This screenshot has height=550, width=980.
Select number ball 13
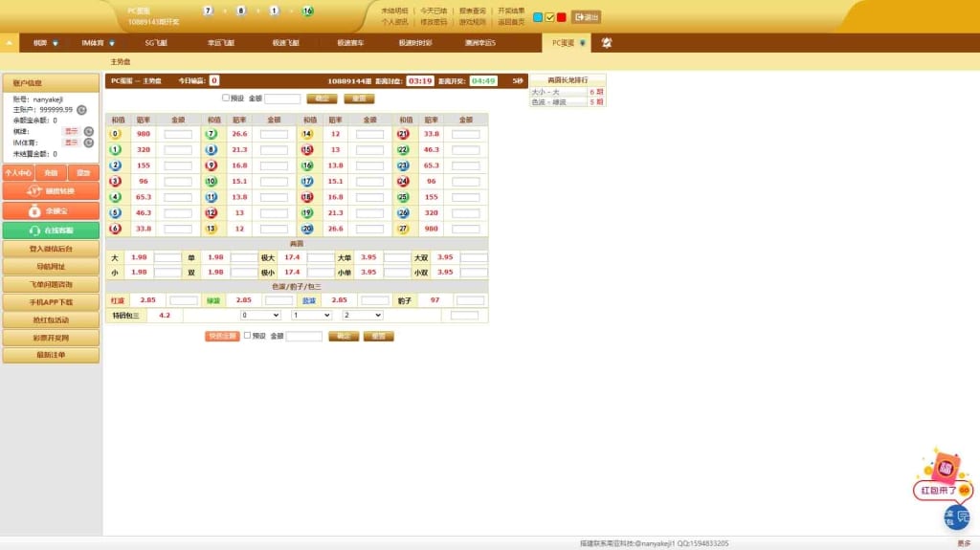point(212,229)
